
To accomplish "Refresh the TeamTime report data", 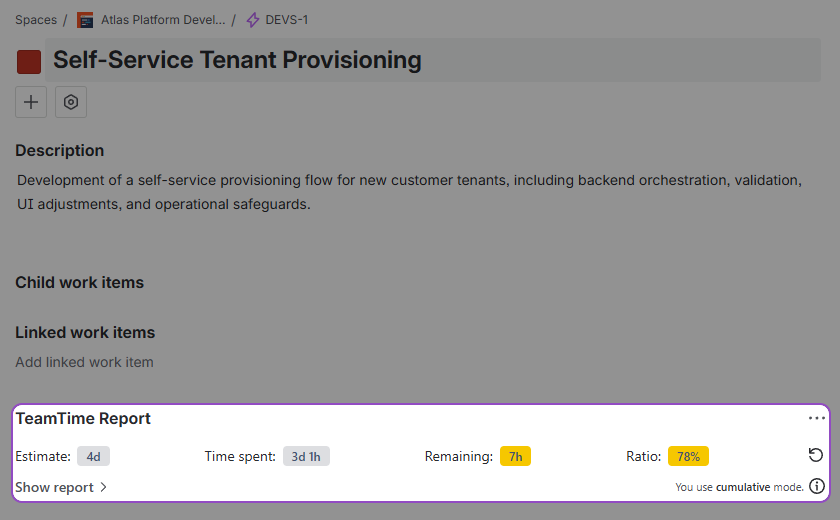I will (x=816, y=456).
